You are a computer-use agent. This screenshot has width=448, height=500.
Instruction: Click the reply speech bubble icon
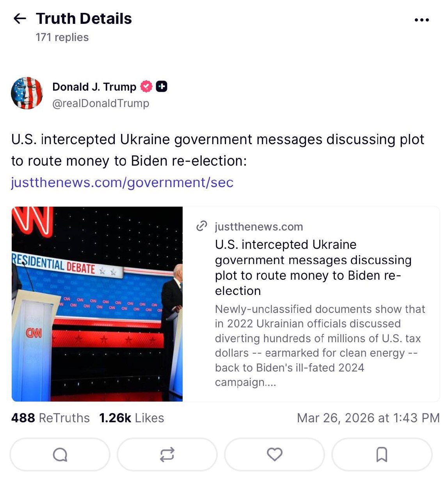click(60, 455)
